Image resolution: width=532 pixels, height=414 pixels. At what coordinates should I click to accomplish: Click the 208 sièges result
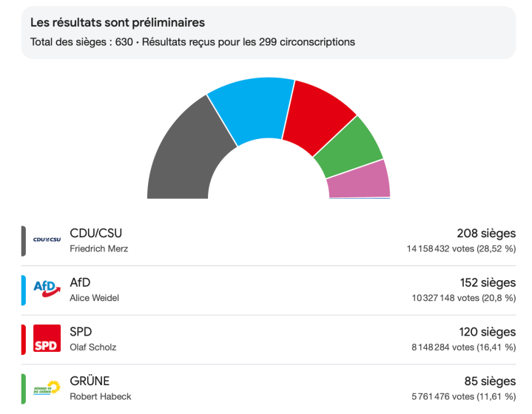[486, 234]
